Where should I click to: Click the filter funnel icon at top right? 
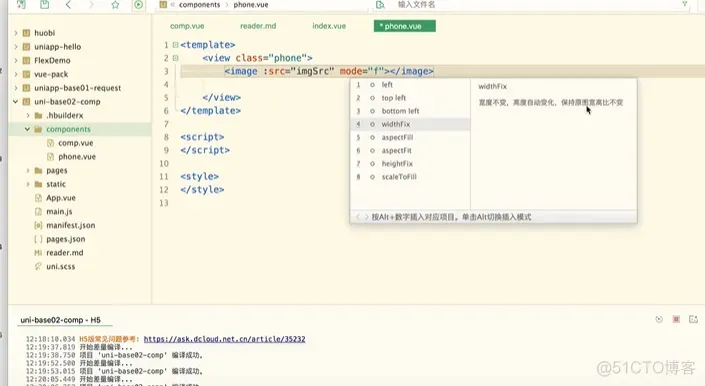(x=685, y=4)
